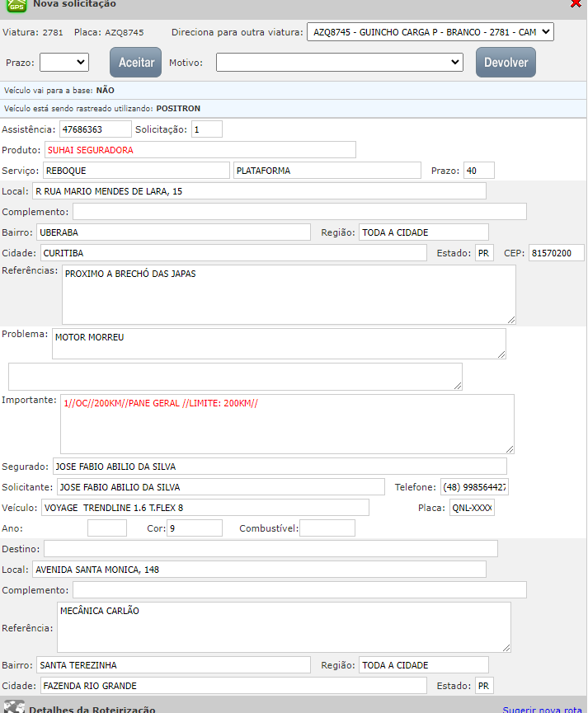Click the Devolver button
The image size is (588, 713).
[506, 63]
